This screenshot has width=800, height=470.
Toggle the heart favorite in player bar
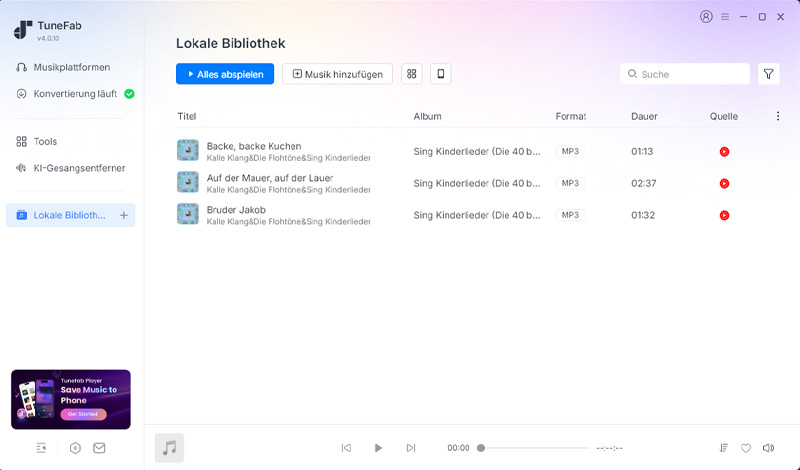pos(746,448)
